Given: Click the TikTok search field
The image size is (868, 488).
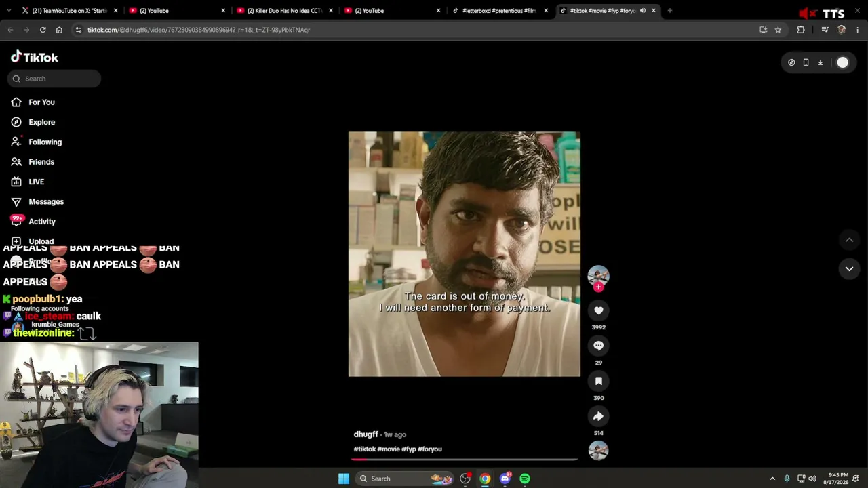Looking at the screenshot, I should 54,79.
